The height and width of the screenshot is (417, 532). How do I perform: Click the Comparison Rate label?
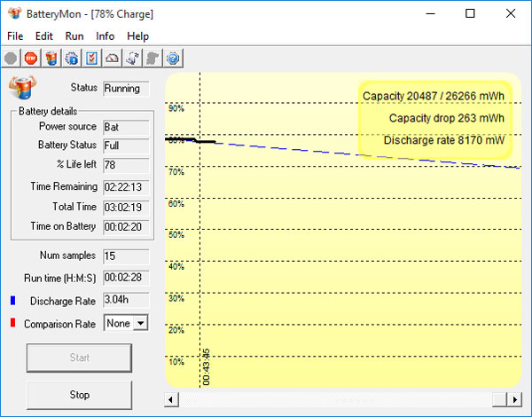[x=59, y=324]
